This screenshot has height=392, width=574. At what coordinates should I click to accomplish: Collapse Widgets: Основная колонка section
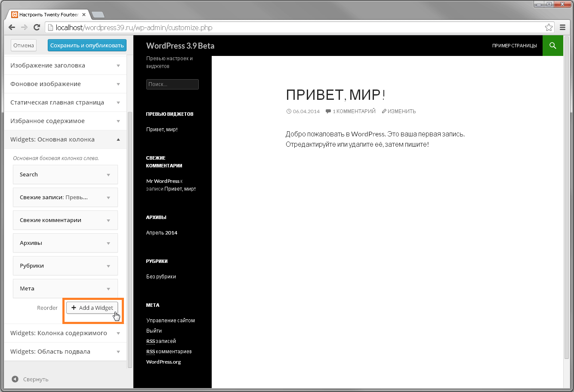click(x=65, y=139)
